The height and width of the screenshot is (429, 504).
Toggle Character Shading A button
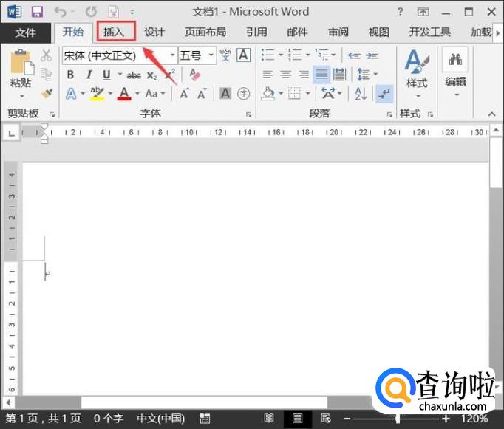tap(225, 94)
